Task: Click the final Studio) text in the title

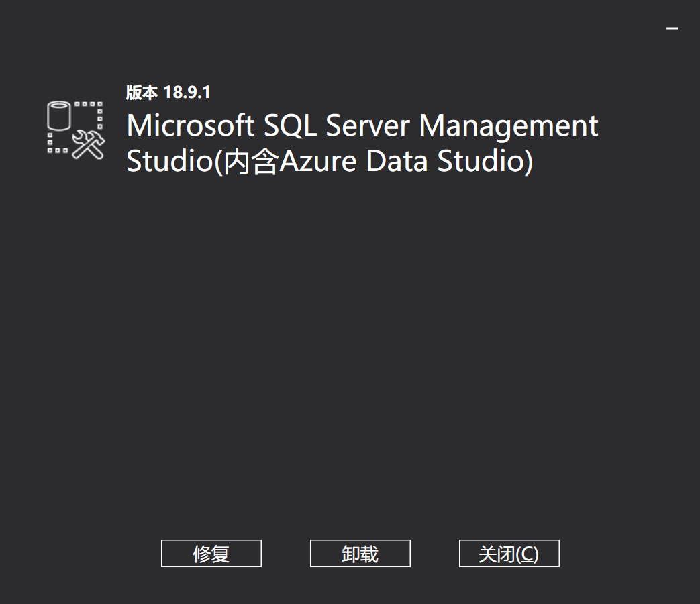Action: tap(485, 162)
